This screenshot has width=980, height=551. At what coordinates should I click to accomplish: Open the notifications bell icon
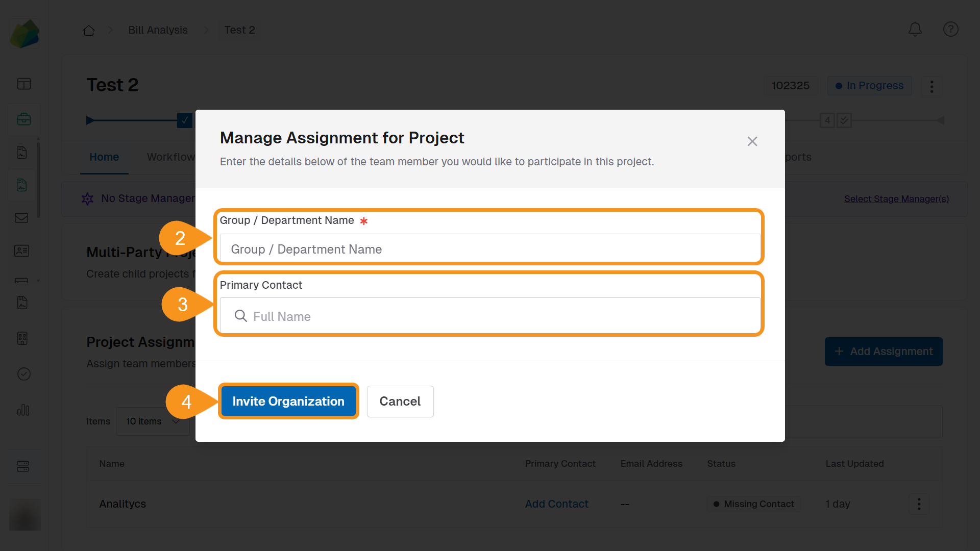point(915,29)
